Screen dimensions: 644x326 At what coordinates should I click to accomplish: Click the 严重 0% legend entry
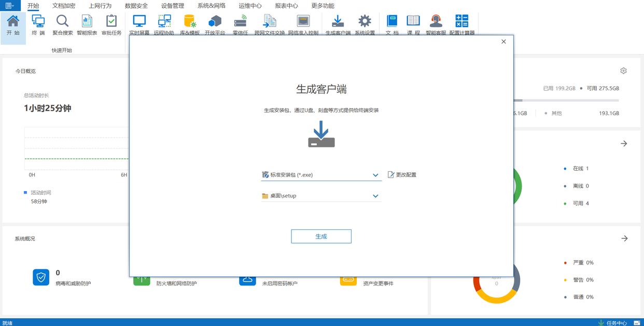579,263
